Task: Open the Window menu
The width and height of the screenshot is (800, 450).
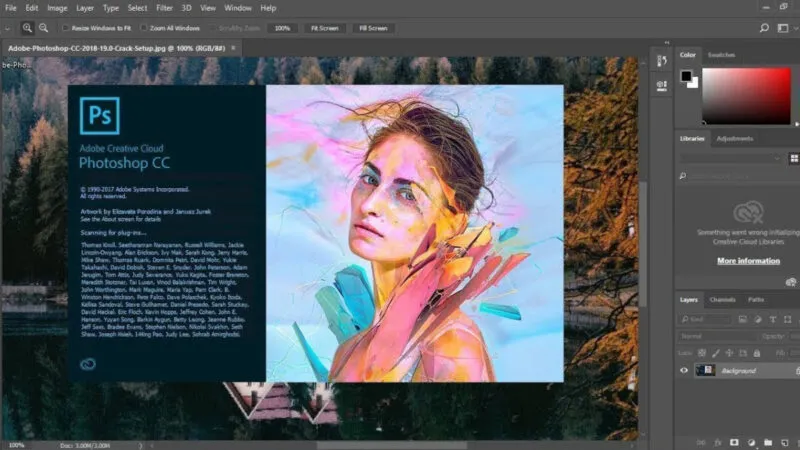Action: pos(238,8)
